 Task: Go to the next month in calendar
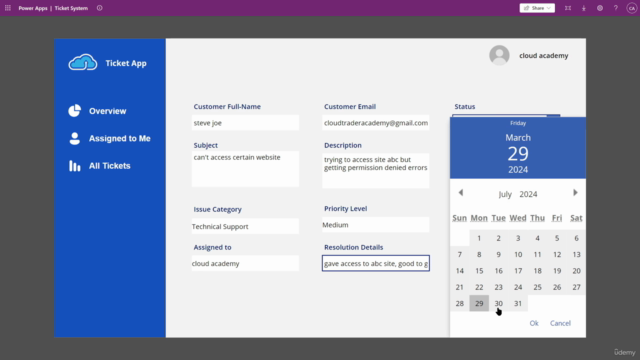coord(576,193)
